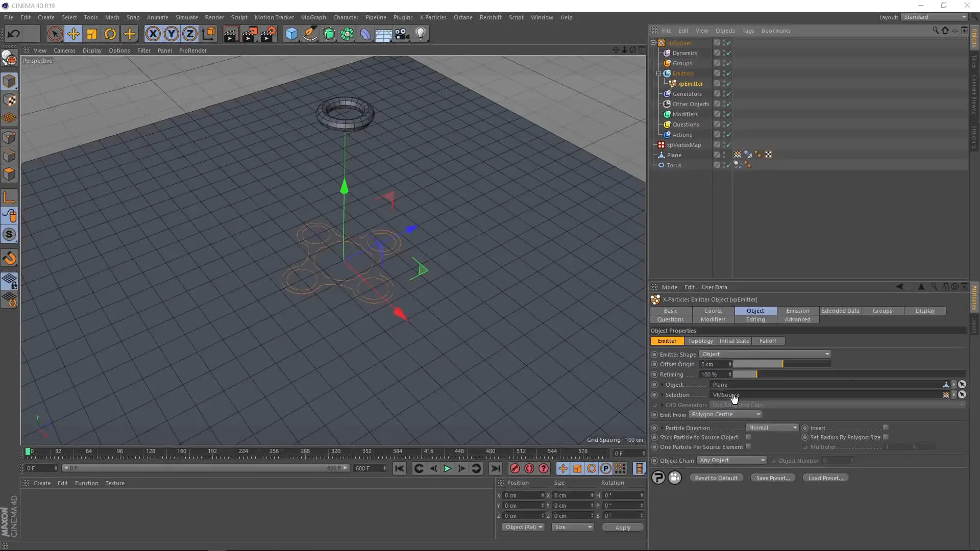Viewport: 980px width, 551px height.
Task: Toggle the Y axis lock
Action: pyautogui.click(x=171, y=34)
